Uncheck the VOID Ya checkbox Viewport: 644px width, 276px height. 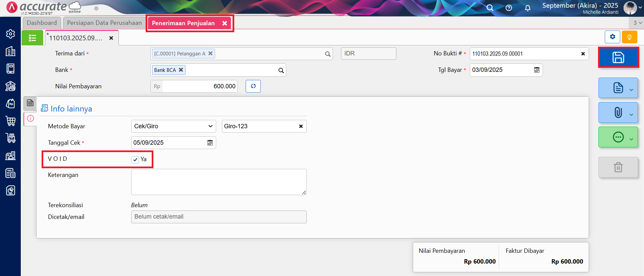coord(135,159)
